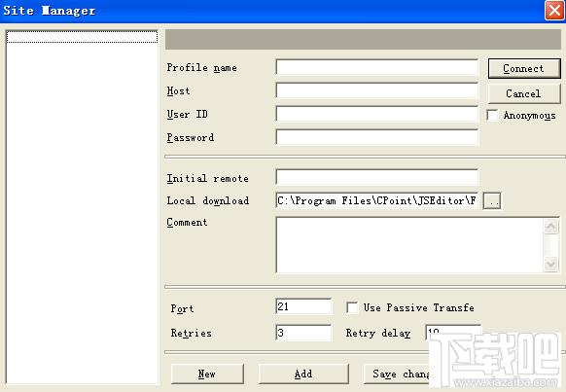Select the Password input field
The height and width of the screenshot is (392, 566).
point(377,137)
